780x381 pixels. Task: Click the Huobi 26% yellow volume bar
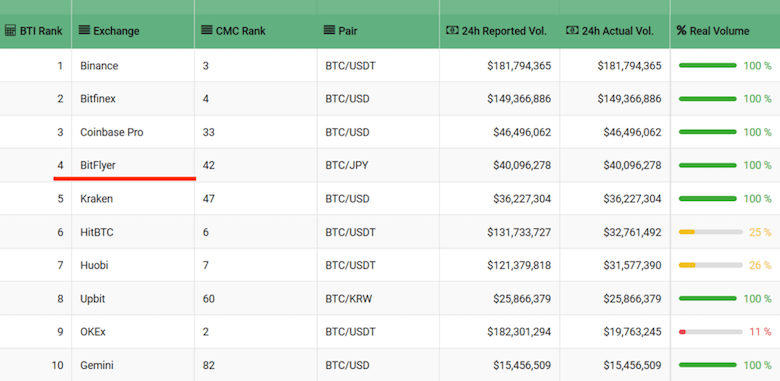(710, 265)
